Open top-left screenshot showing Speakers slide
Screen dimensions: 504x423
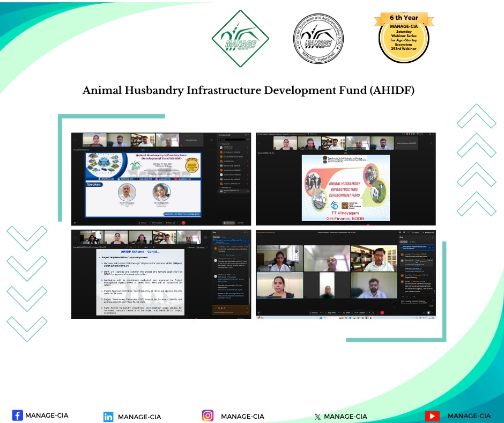coord(161,179)
